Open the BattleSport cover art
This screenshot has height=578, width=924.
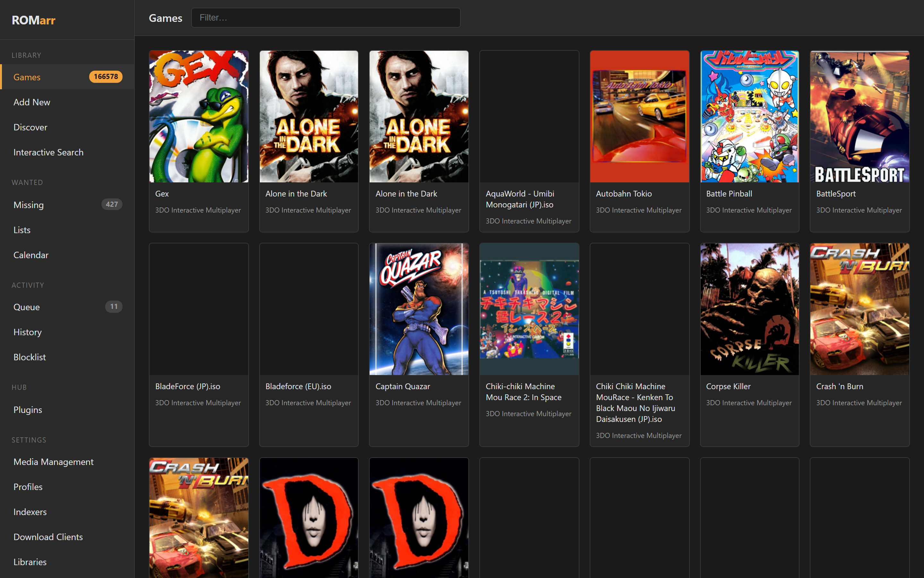pos(860,117)
